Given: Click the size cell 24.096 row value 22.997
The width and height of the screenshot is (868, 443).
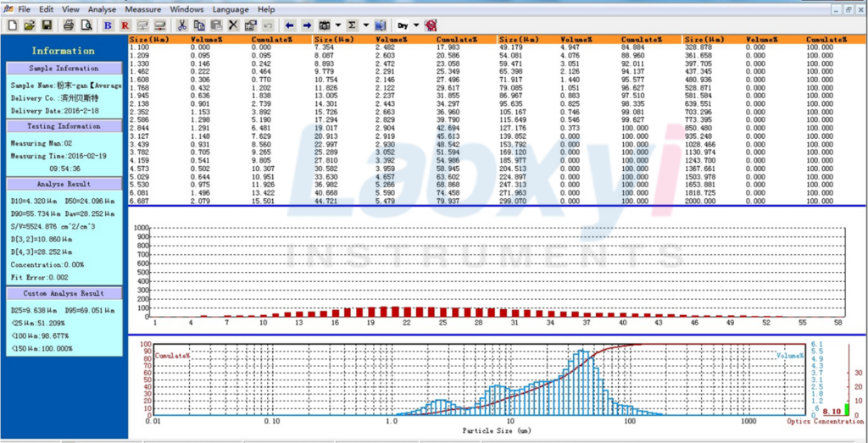Looking at the screenshot, I should [x=326, y=144].
